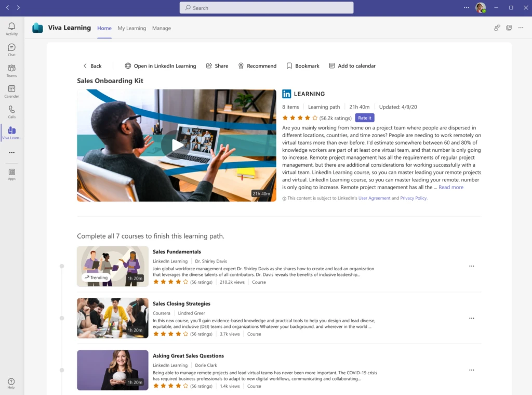532x395 pixels.
Task: Open LinkedIn's Privacy Policy link
Action: [x=413, y=198]
